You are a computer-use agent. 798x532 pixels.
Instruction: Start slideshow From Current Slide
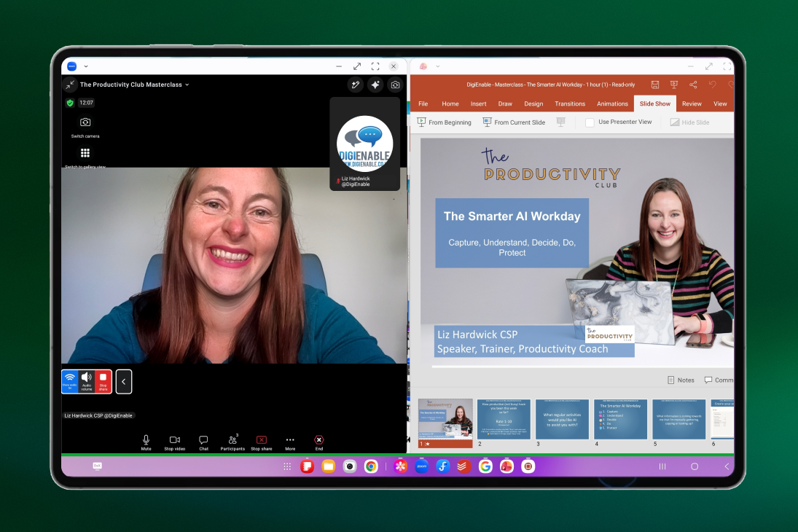514,122
